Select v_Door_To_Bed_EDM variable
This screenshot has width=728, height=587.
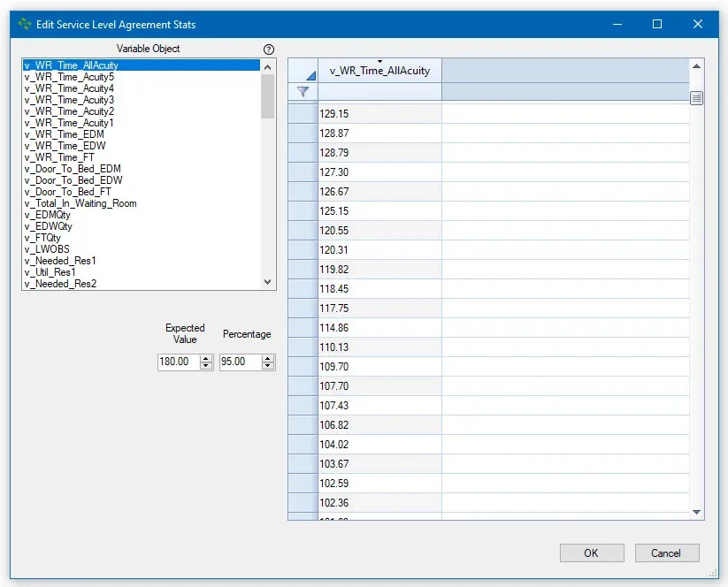(142, 169)
